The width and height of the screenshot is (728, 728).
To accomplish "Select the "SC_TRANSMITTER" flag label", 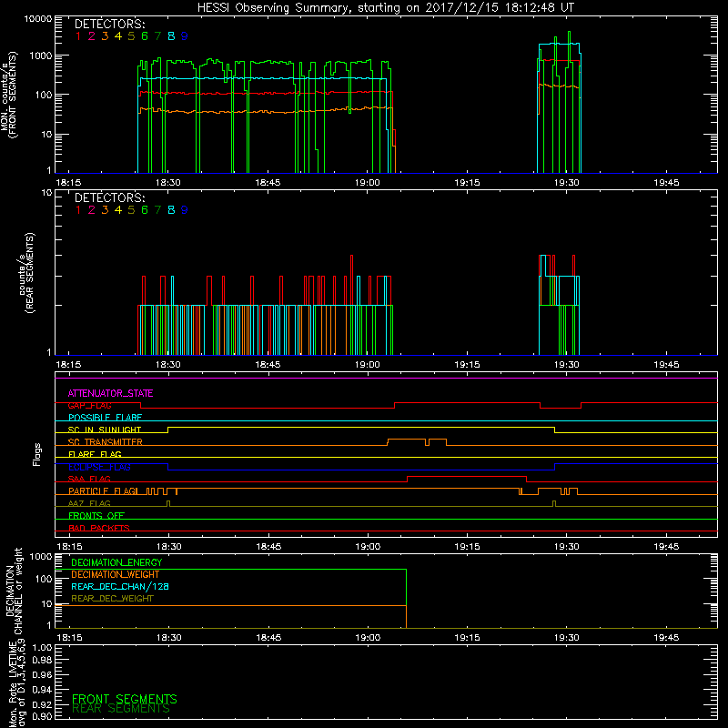I will tap(105, 442).
